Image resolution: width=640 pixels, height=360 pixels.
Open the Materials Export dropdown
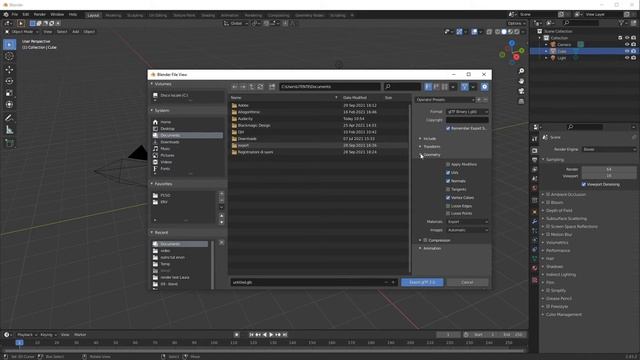point(467,222)
